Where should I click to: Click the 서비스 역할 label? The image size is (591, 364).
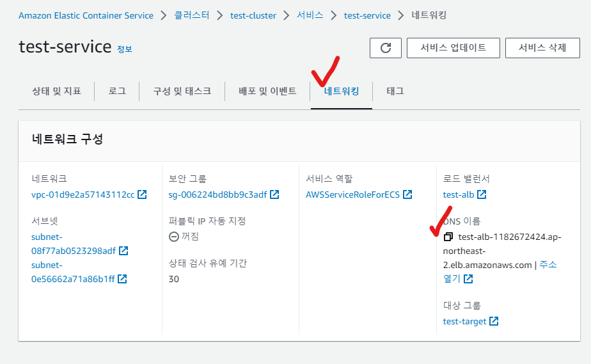(x=329, y=178)
